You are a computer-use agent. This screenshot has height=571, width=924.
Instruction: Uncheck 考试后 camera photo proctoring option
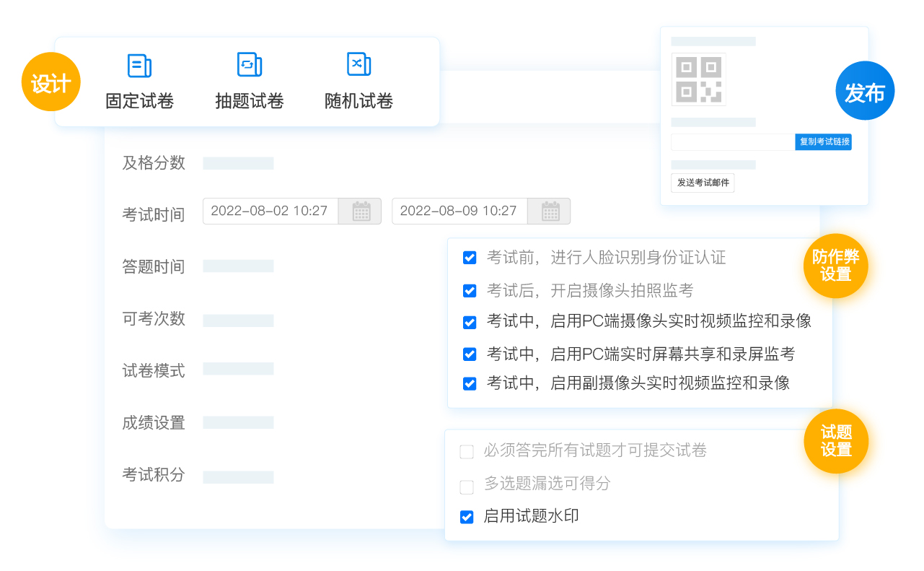point(470,291)
